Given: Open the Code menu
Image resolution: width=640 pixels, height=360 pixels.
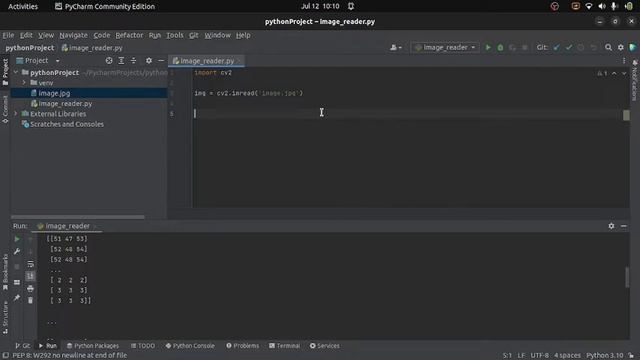Looking at the screenshot, I should (x=102, y=35).
